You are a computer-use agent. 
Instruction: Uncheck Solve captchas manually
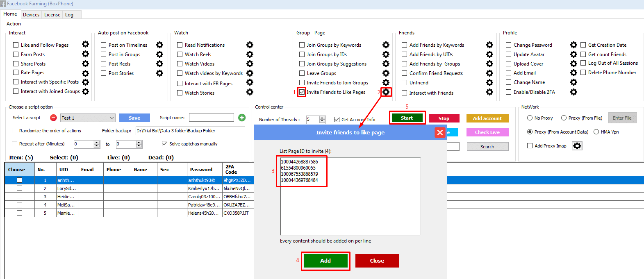tap(165, 144)
